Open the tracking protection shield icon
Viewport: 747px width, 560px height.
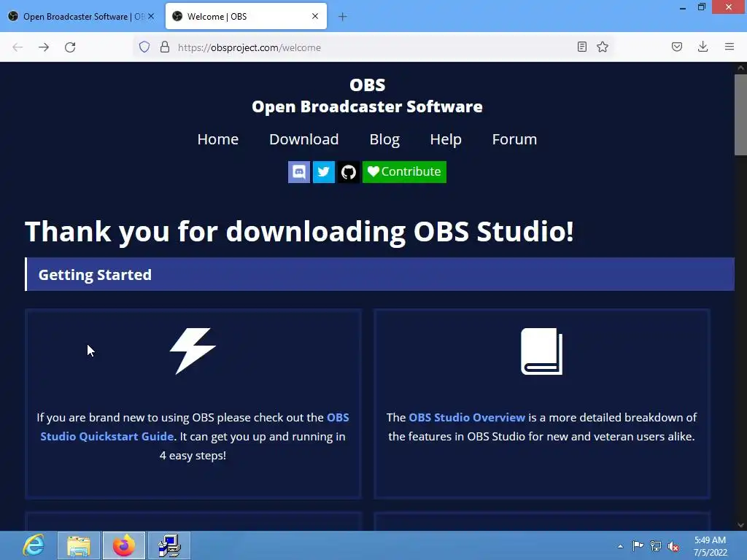pos(144,47)
